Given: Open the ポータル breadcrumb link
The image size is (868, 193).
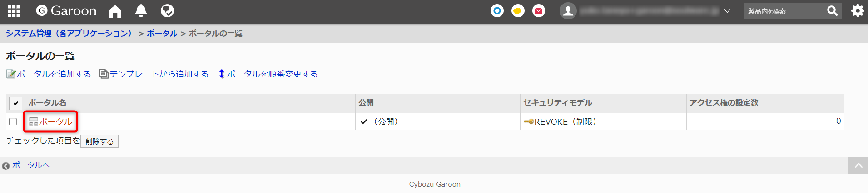Looking at the screenshot, I should pyautogui.click(x=162, y=34).
